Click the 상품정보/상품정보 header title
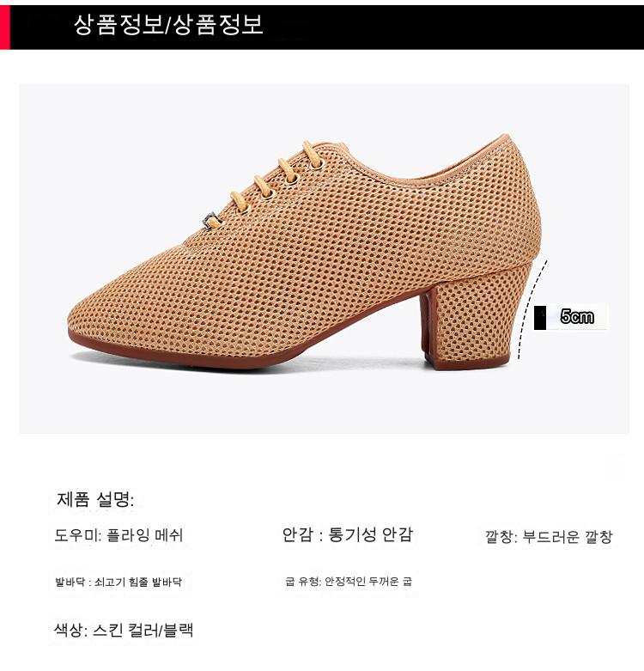The height and width of the screenshot is (671, 644). tap(168, 24)
